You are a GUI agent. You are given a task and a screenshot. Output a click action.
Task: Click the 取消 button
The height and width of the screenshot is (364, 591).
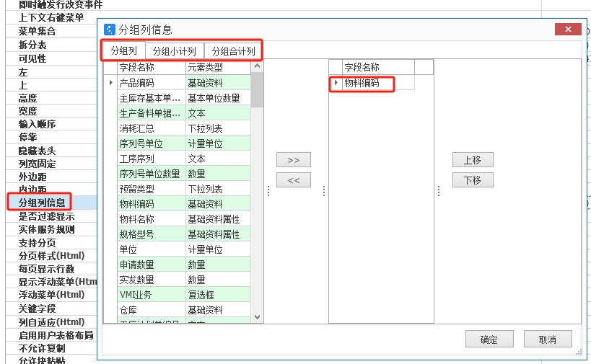point(548,339)
